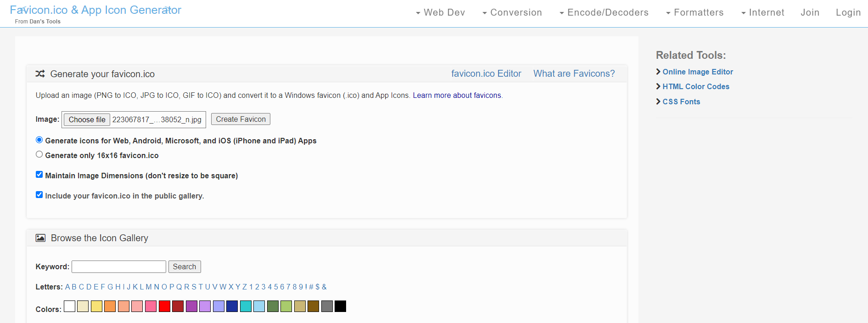This screenshot has width=868, height=323.
Task: Click the chevron icon before CSS Fonts
Action: click(x=658, y=102)
